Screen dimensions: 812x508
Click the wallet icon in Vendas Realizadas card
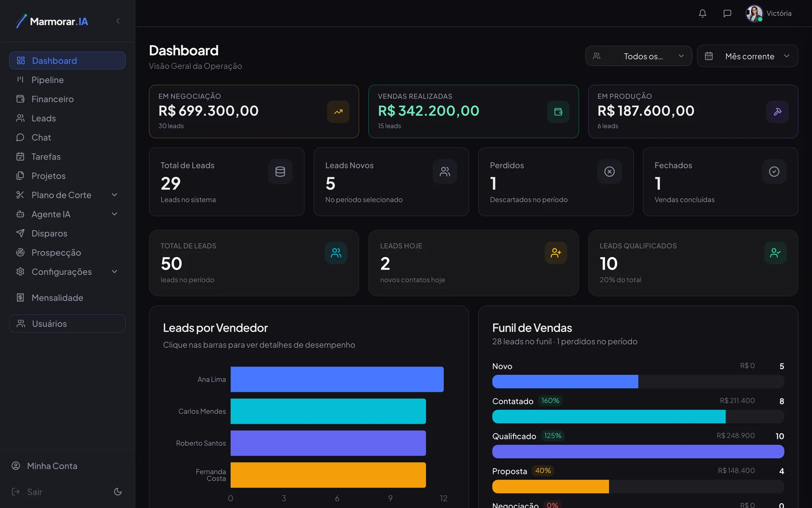point(558,112)
